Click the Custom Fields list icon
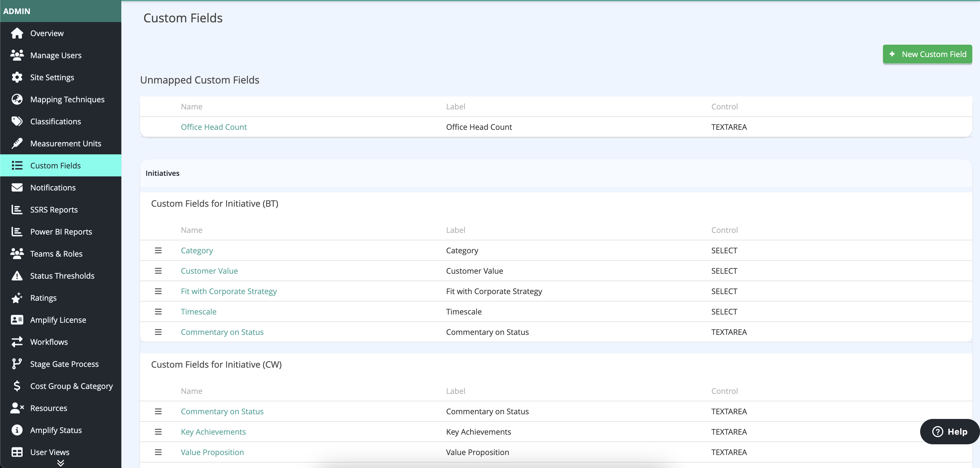 tap(17, 165)
